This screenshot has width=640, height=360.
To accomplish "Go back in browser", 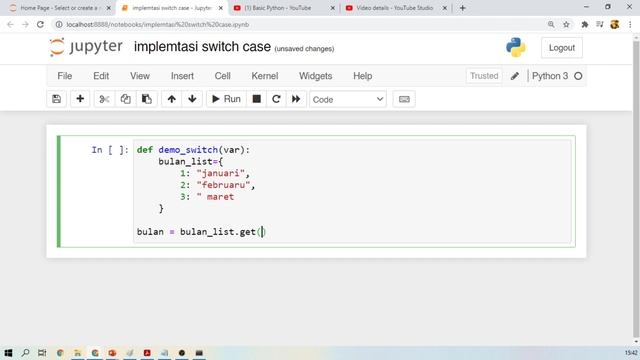I will click(10, 24).
